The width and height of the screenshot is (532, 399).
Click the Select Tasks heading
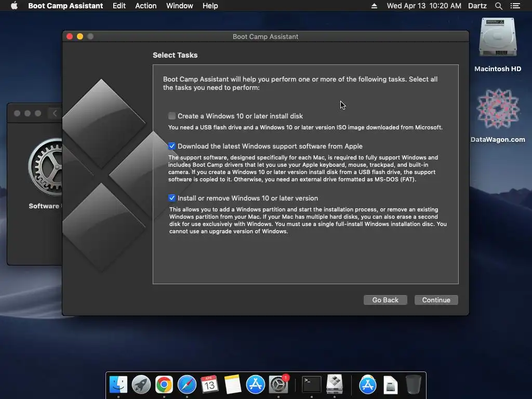point(175,55)
